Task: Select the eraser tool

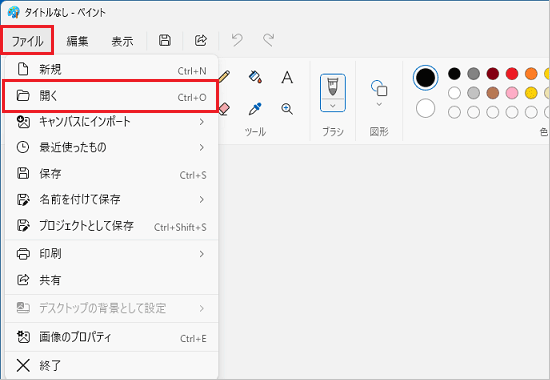Action: point(224,108)
